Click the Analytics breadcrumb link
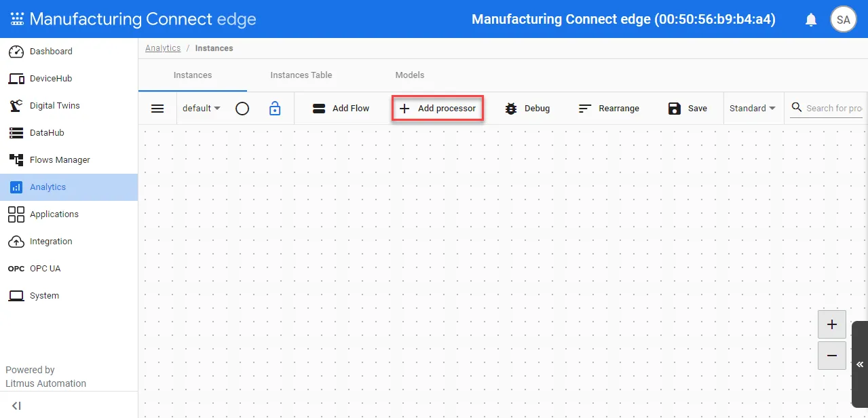Screen dimensions: 868x418 coord(163,48)
